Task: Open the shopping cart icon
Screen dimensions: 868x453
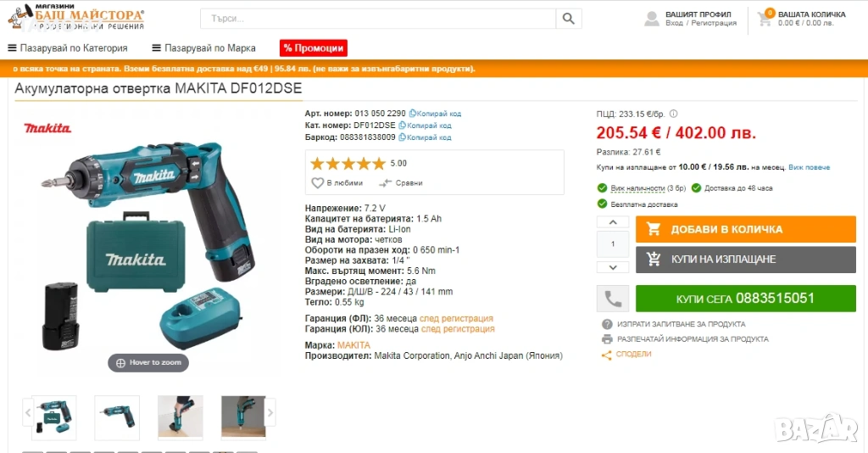Action: [765, 20]
